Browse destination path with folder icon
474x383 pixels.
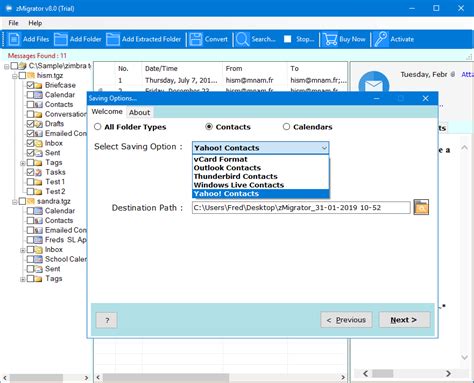421,207
